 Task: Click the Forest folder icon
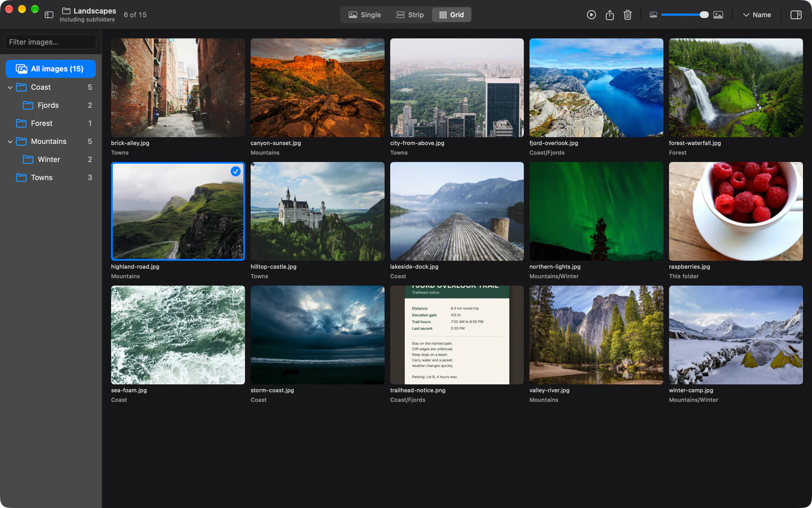click(21, 123)
